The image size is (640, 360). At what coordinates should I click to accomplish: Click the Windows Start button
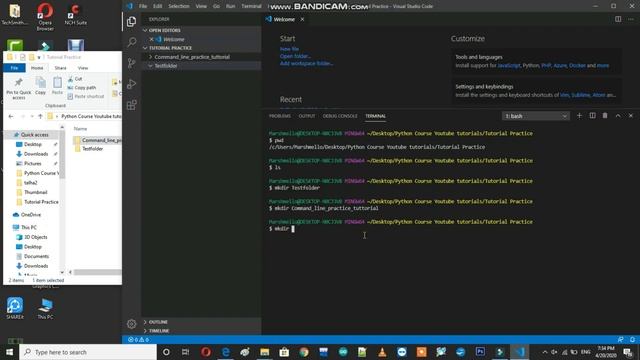[x=9, y=352]
